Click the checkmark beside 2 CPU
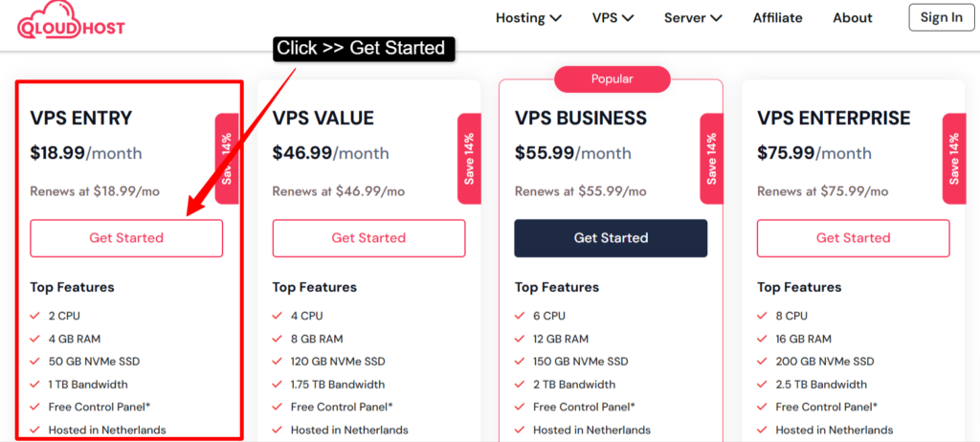980x442 pixels. tap(35, 317)
